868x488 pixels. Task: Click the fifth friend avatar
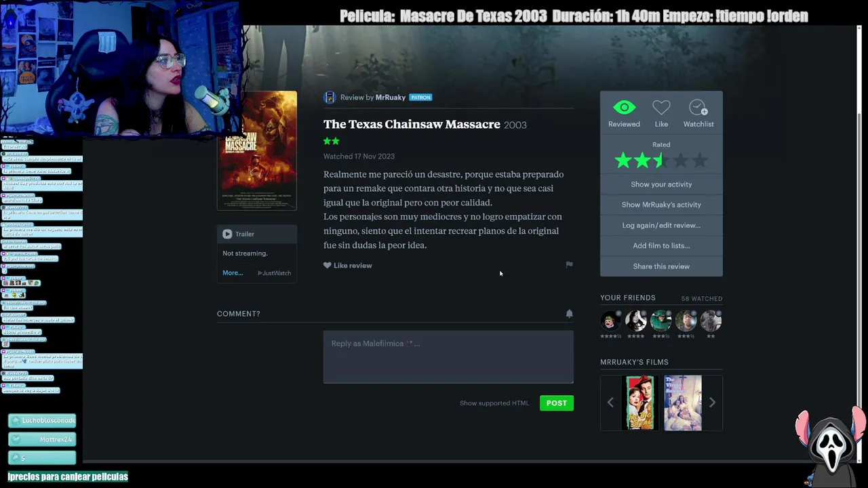pos(711,321)
